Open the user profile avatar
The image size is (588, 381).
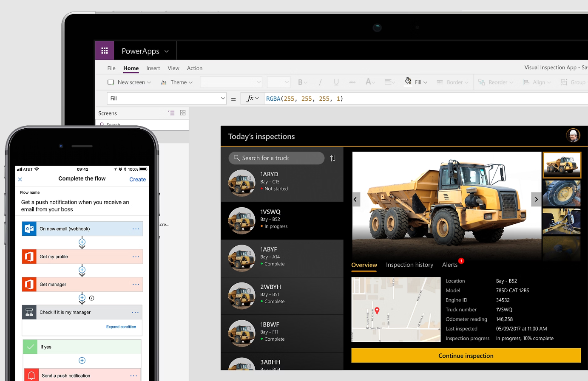[x=573, y=135]
